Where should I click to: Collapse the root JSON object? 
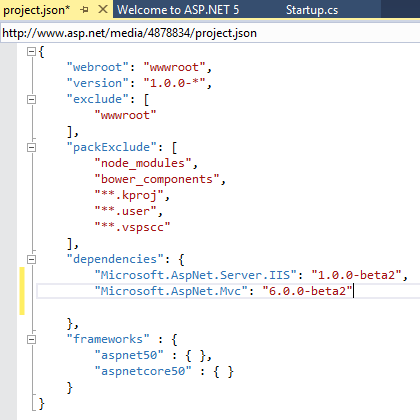pos(31,51)
